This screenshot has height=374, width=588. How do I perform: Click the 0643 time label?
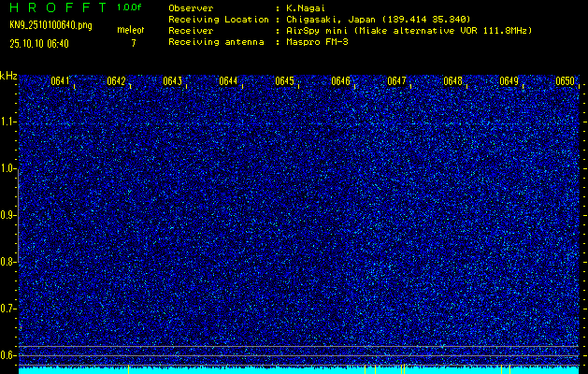pyautogui.click(x=173, y=81)
